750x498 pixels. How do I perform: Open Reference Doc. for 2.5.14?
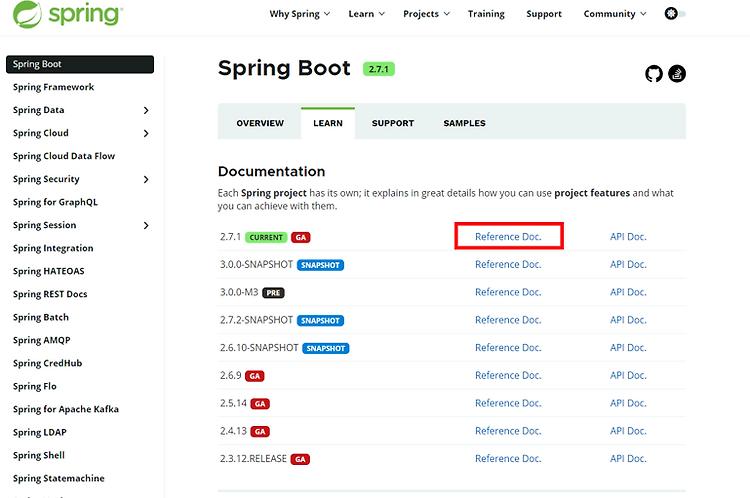coord(508,403)
